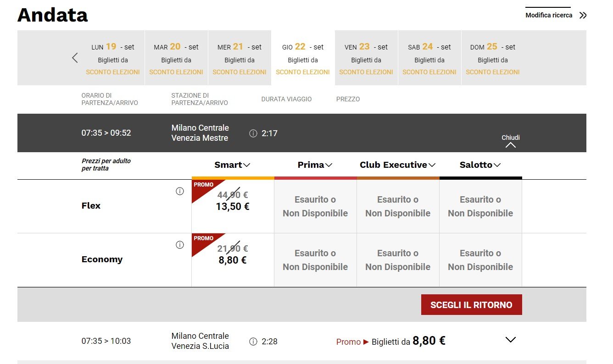Switch to Friday 23 September tab
Screen dimensions: 613x364
(x=366, y=58)
